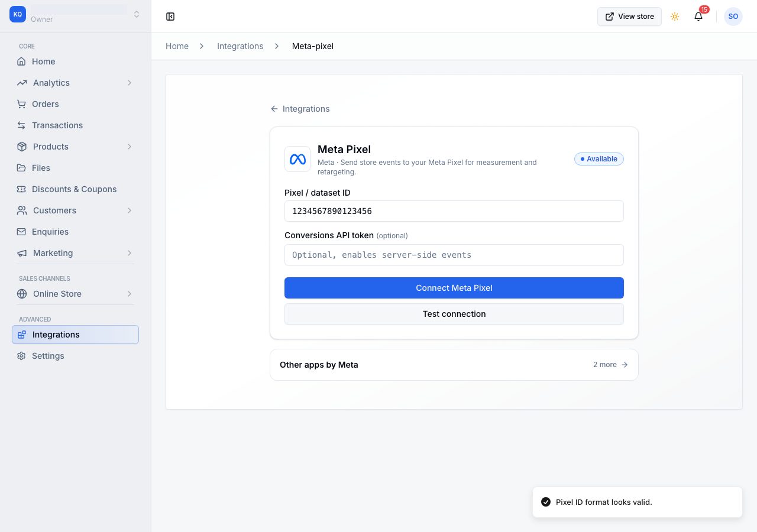The width and height of the screenshot is (757, 532).
Task: Click the Connect Meta Pixel button
Action: 454,288
